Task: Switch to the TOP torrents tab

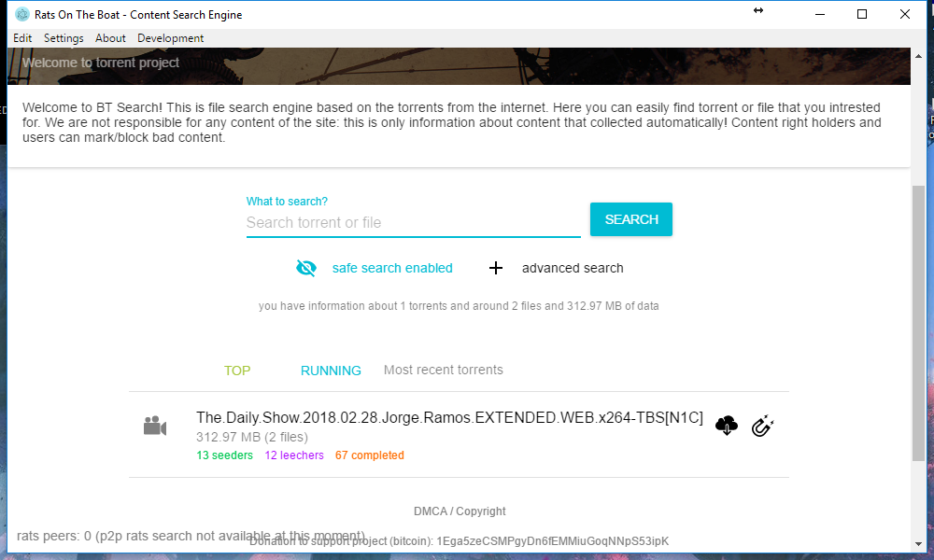Action: coord(237,371)
